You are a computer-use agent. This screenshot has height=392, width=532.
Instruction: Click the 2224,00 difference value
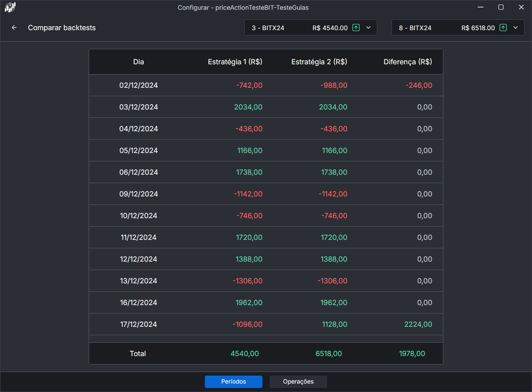tap(418, 324)
